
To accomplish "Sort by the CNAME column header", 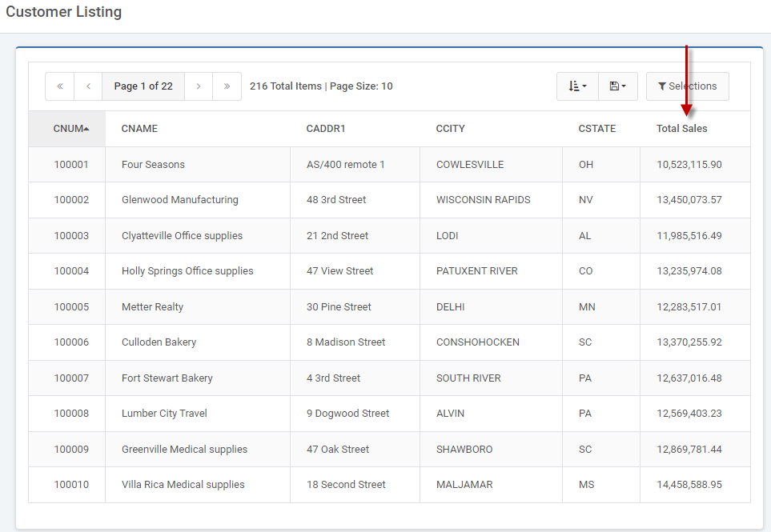I will [x=139, y=129].
